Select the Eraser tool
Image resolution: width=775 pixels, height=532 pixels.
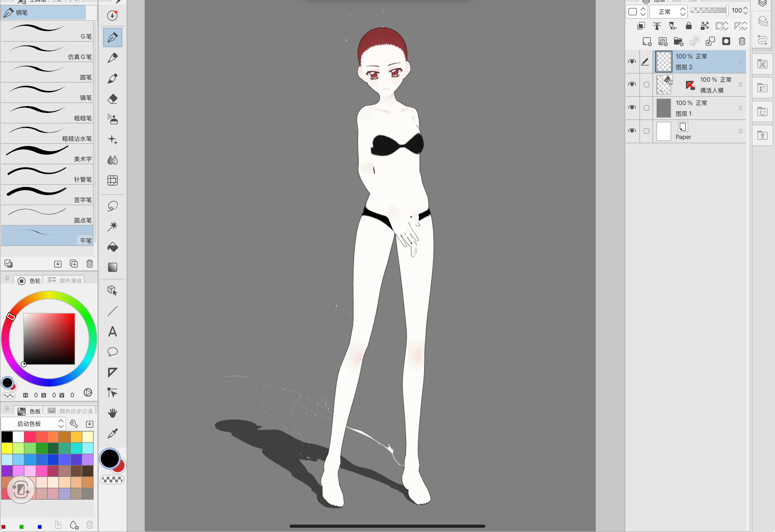click(112, 99)
